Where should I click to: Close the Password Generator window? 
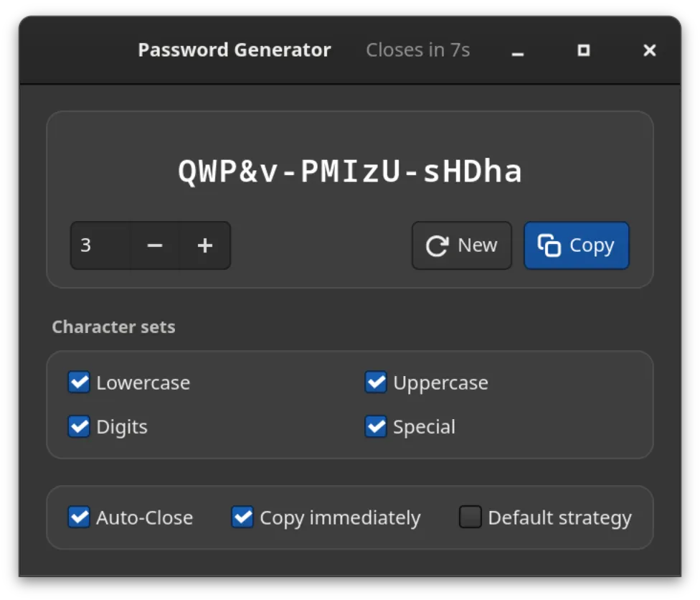click(650, 50)
